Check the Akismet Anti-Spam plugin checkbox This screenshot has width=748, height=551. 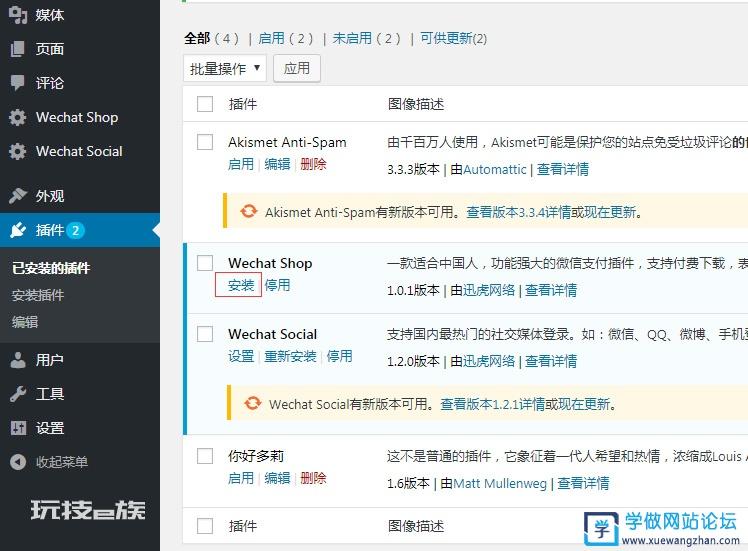205,142
